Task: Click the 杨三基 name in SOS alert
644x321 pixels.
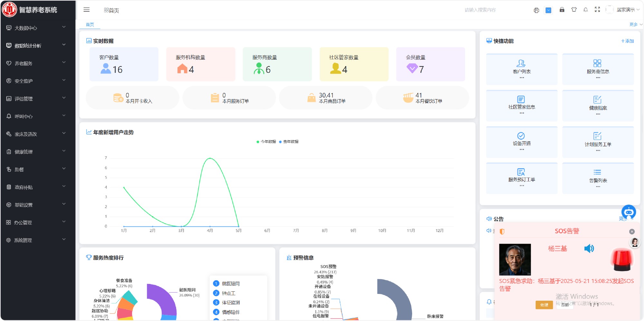Action: (557, 248)
